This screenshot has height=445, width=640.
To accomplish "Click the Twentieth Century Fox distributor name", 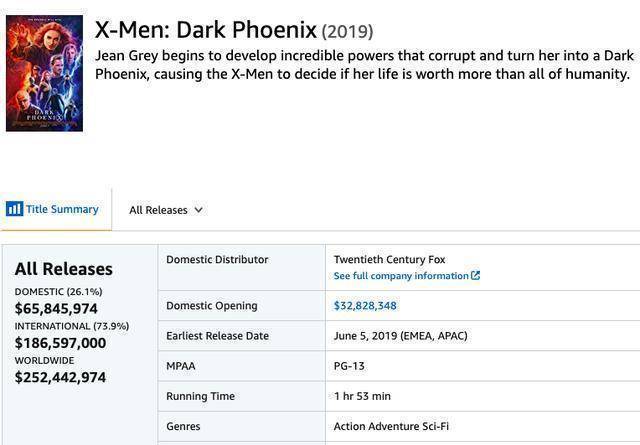I will point(389,260).
